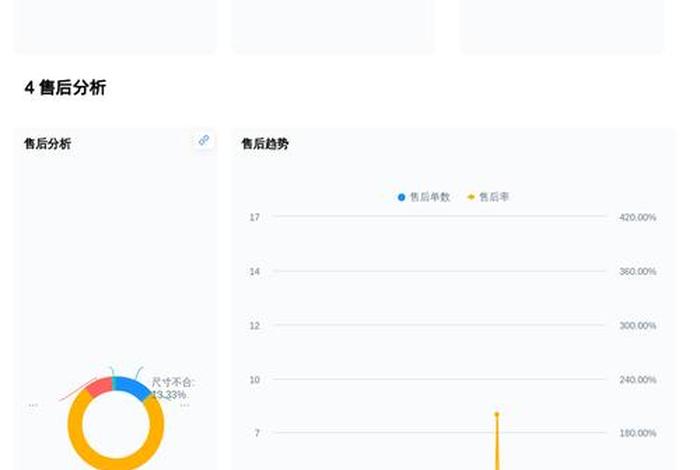
Task: Click the 尺寸不合 13.33% label
Action: [x=173, y=388]
